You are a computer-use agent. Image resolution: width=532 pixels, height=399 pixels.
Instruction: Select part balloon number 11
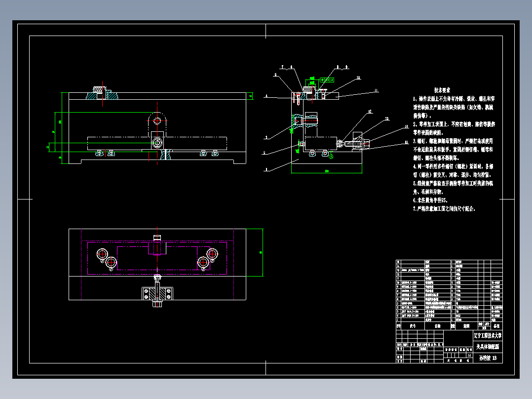click(x=376, y=91)
